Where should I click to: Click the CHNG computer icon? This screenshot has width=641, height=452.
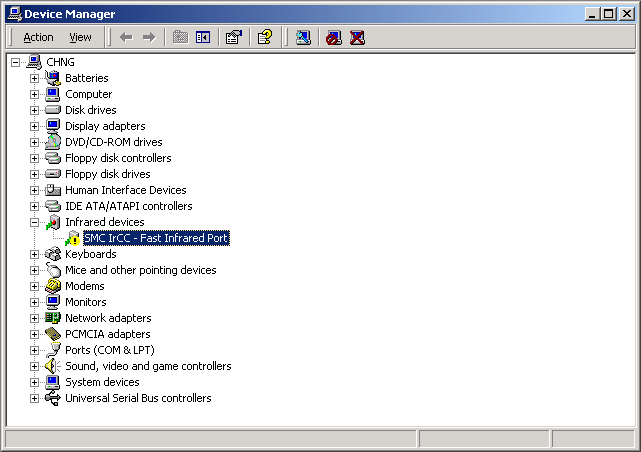click(34, 62)
